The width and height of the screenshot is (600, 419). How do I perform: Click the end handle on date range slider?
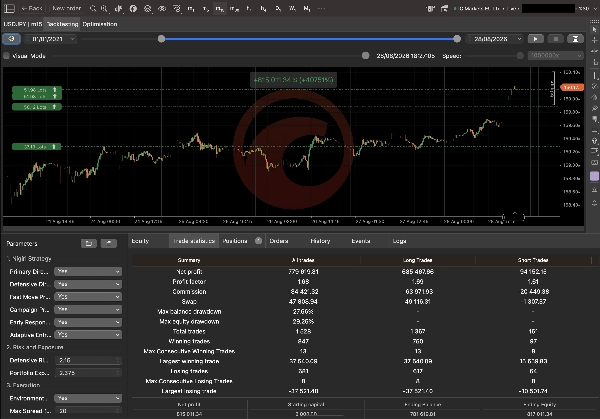tap(457, 39)
